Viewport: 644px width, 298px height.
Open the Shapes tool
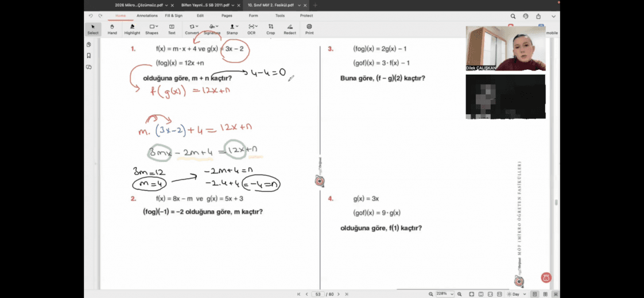(152, 29)
